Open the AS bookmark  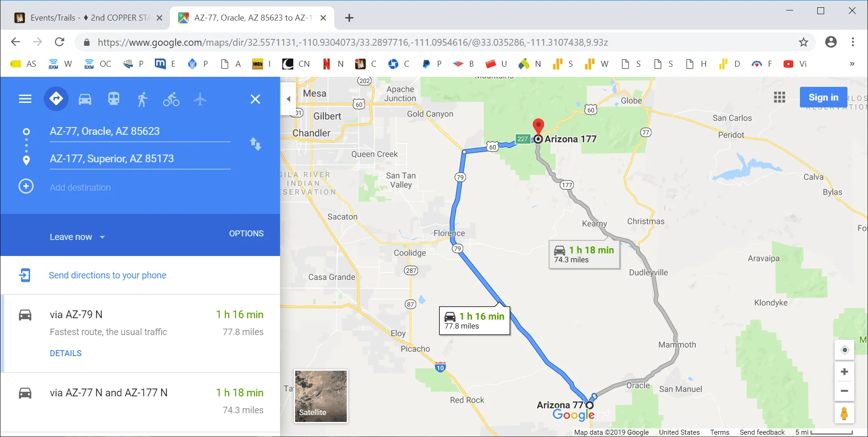click(x=23, y=64)
